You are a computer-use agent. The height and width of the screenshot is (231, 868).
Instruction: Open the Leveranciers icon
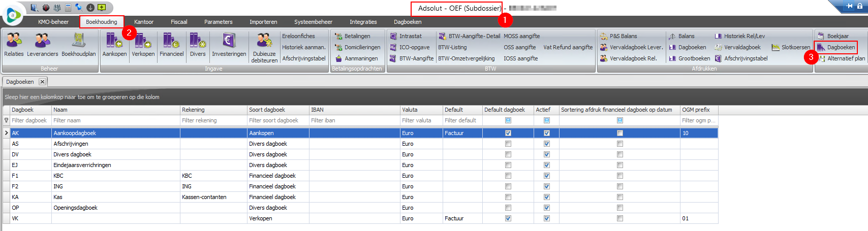click(42, 45)
